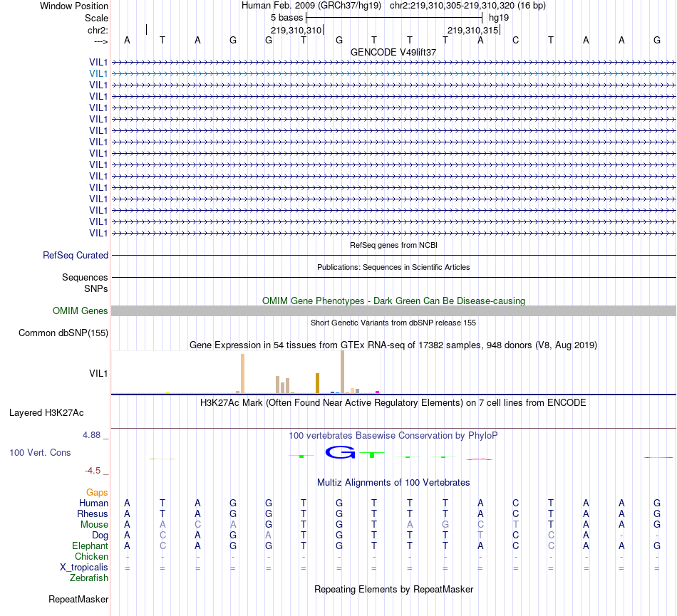Screen dimensions: 677x616
Task: Click the 100 Vert. Cons label
Action: click(x=40, y=452)
